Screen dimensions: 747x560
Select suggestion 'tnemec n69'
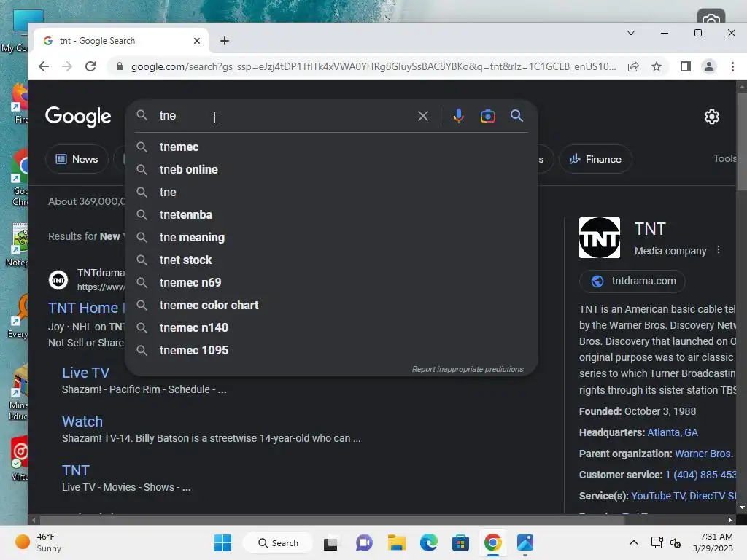point(332,282)
